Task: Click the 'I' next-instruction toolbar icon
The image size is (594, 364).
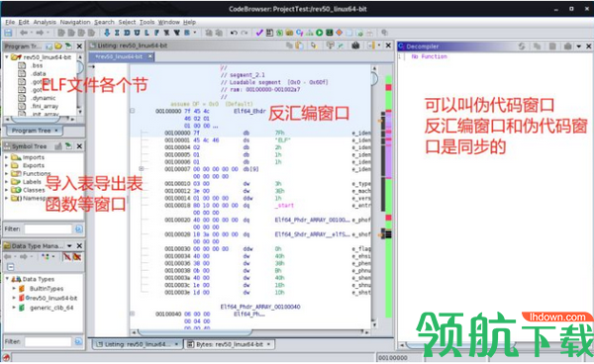Action: (x=117, y=33)
